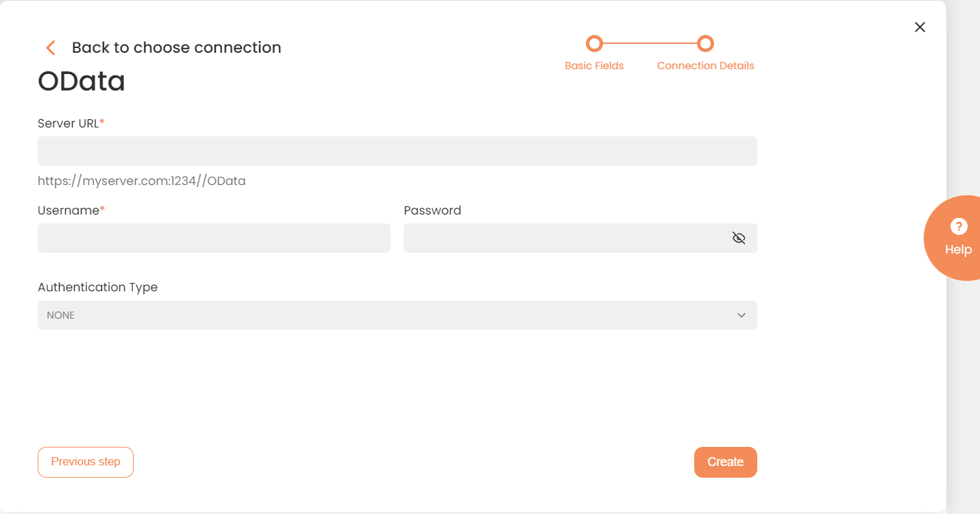The width and height of the screenshot is (980, 514).
Task: Click the Authentication Type label
Action: click(97, 287)
